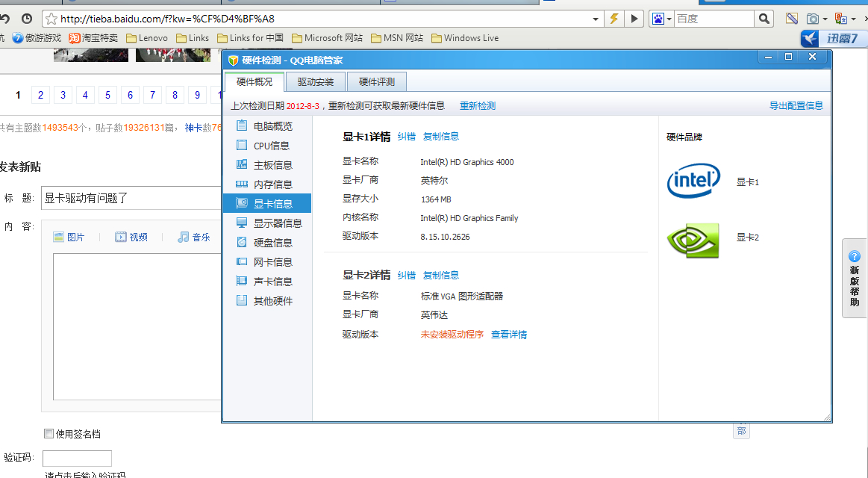Click the pencil note toolbar icon
Image resolution: width=868 pixels, height=478 pixels.
coord(792,18)
